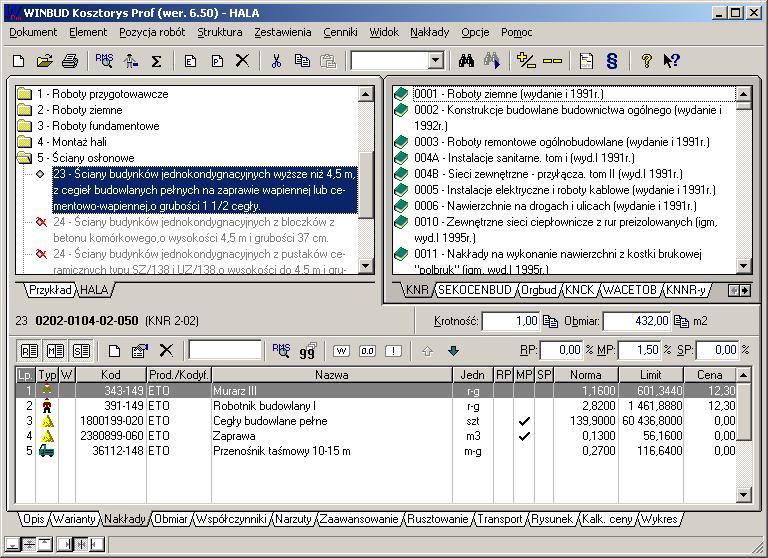
Task: Click the gg icon in Nakłady toolbar
Action: click(x=308, y=351)
